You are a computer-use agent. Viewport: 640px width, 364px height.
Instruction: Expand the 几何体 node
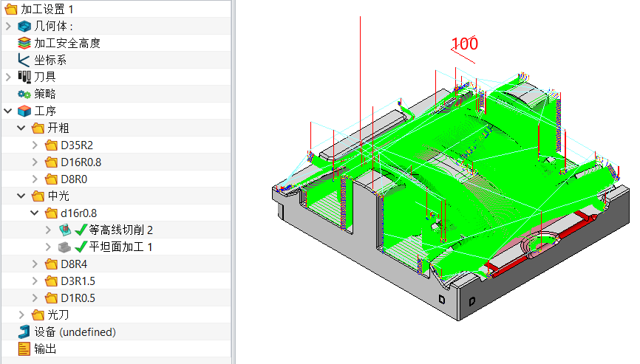(8, 26)
